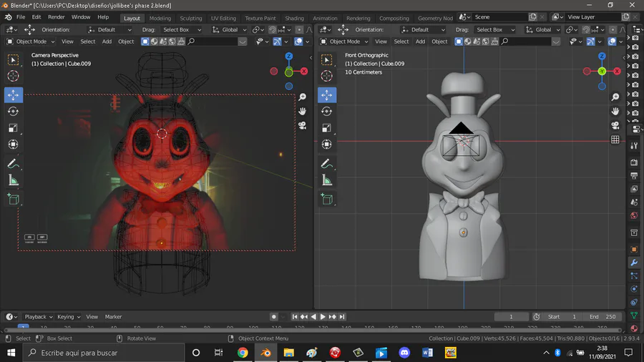Toggle snapping magnet in right viewport header

586,29
